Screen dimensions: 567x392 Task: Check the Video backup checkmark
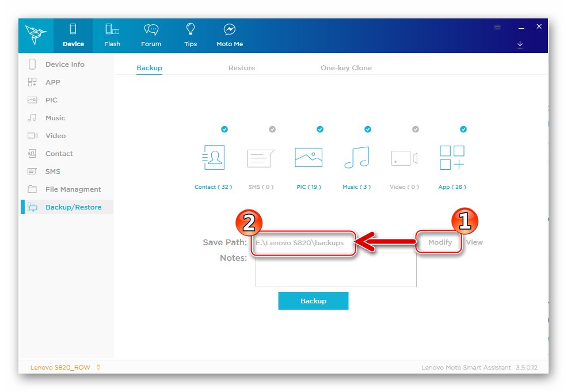click(416, 129)
